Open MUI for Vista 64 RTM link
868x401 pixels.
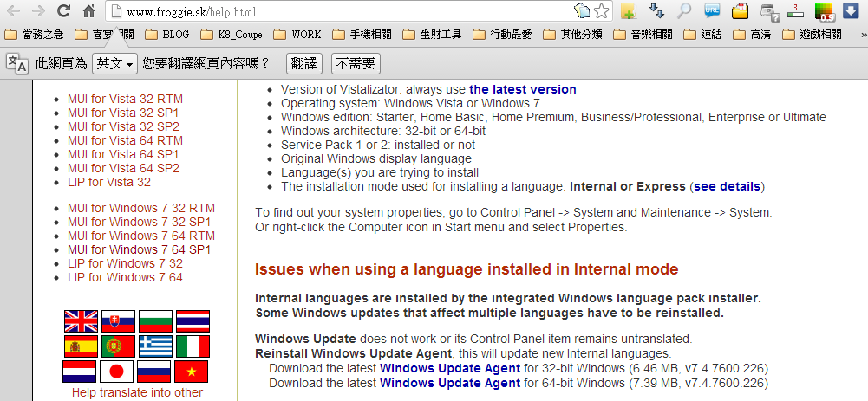point(125,140)
